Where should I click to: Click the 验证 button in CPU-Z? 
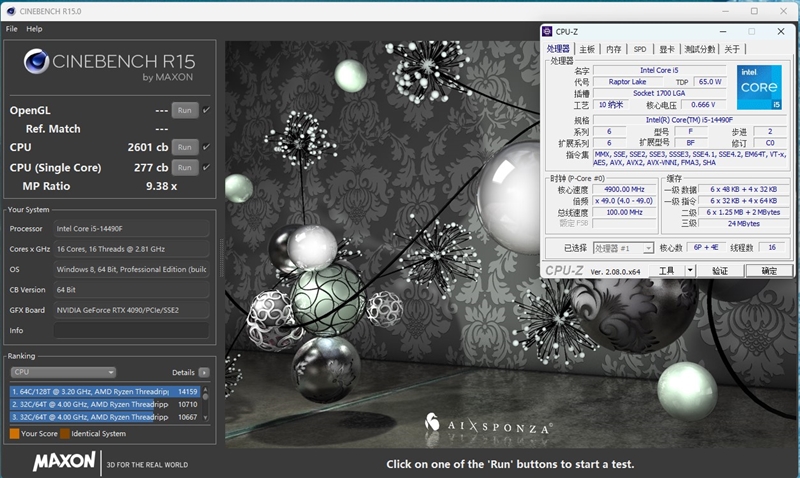click(720, 271)
